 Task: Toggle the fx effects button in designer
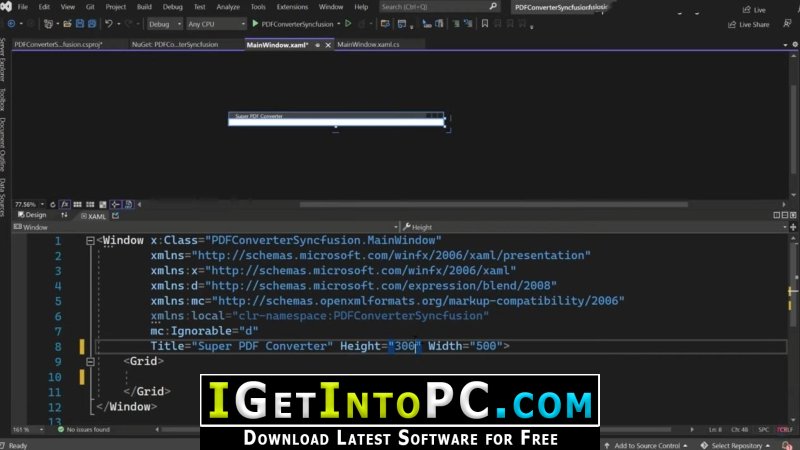(x=65, y=205)
